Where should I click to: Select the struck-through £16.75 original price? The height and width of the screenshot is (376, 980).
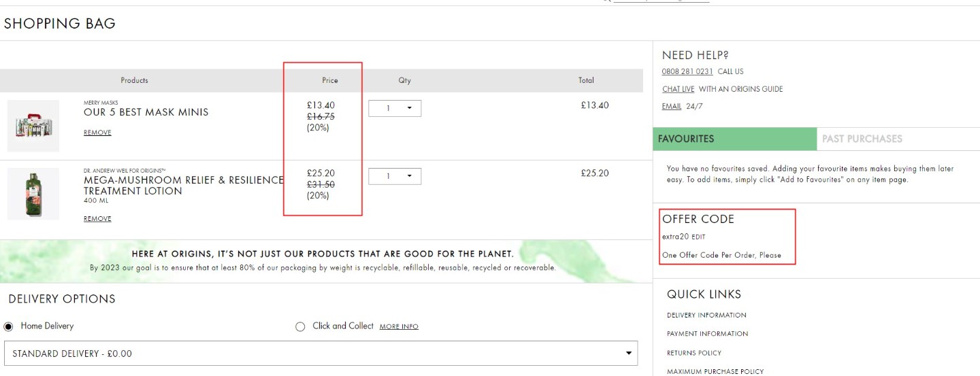coord(321,116)
